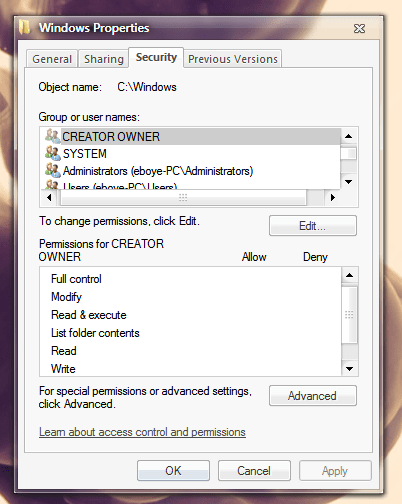This screenshot has width=402, height=504.
Task: Click the Edit... permissions button
Action: pos(313,226)
